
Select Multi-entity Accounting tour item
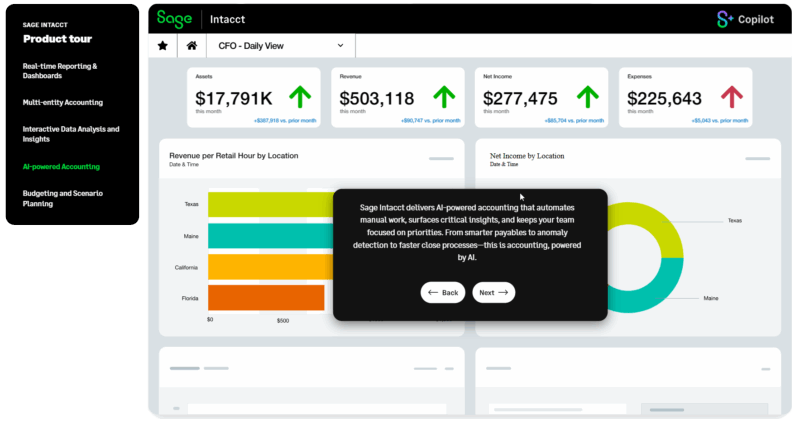pyautogui.click(x=63, y=103)
